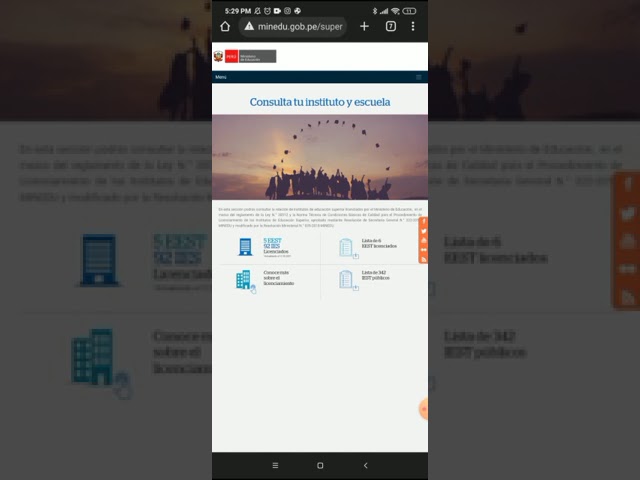The image size is (640, 480).
Task: Open the blue building Licenciados icon
Action: 245,247
